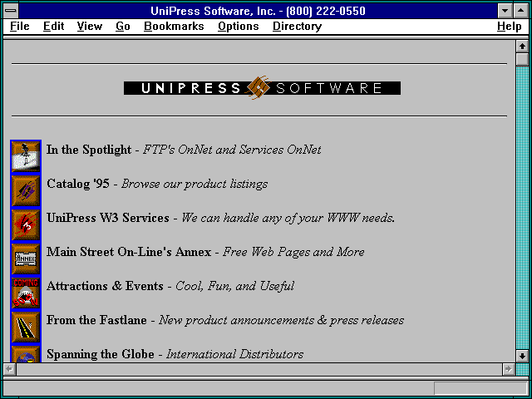Follow the Catalog '95 link

point(78,184)
